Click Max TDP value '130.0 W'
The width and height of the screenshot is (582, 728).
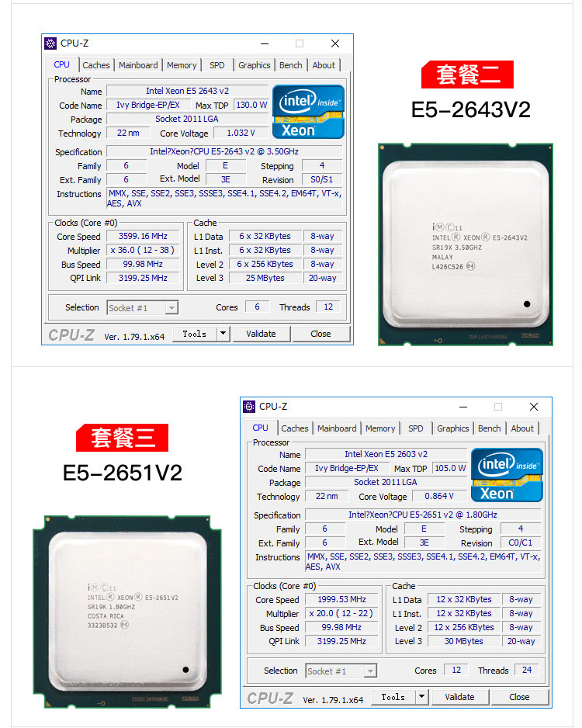coord(251,105)
